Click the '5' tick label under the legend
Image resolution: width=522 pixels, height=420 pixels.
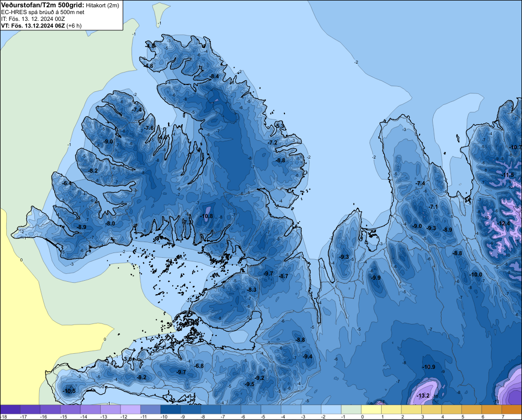pos(462,417)
